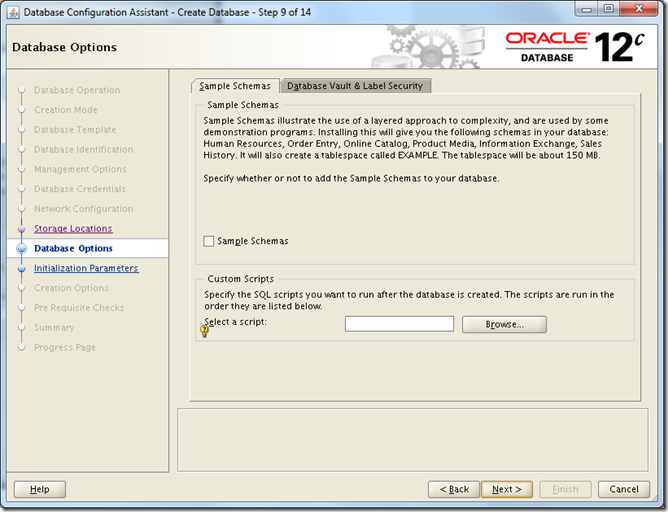Select the Sample Schemas tab
This screenshot has height=512, width=668.
(235, 86)
